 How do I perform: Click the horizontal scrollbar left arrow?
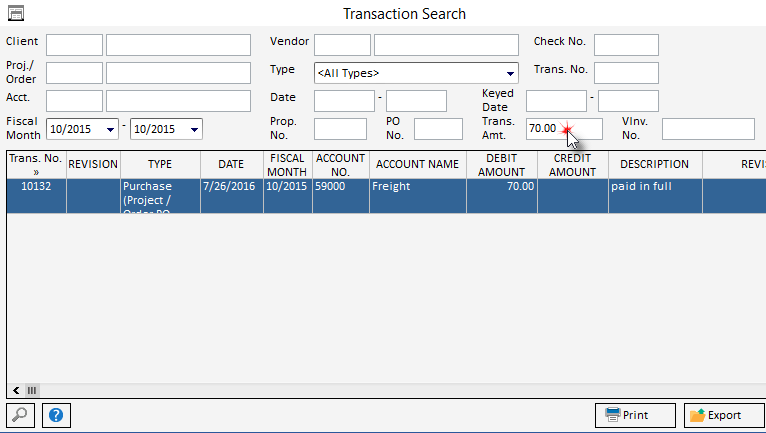pyautogui.click(x=16, y=390)
